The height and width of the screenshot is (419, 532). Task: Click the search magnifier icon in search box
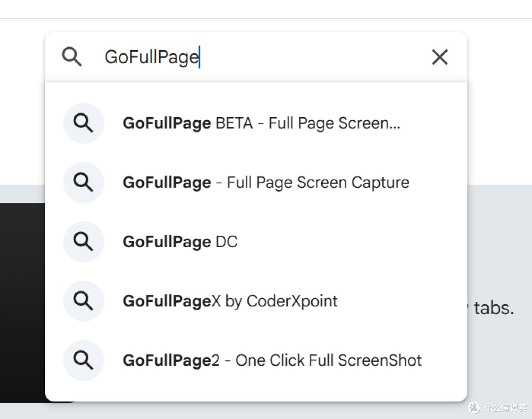71,57
